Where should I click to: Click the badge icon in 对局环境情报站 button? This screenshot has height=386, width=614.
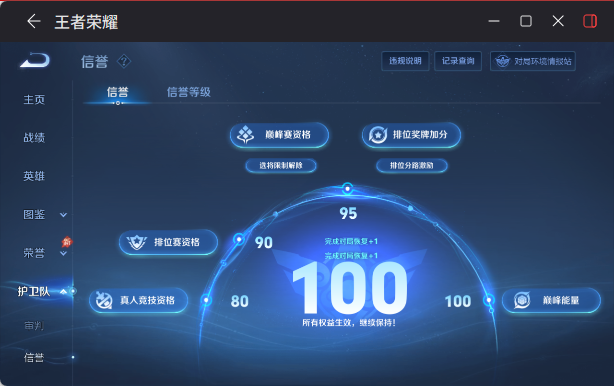point(502,61)
